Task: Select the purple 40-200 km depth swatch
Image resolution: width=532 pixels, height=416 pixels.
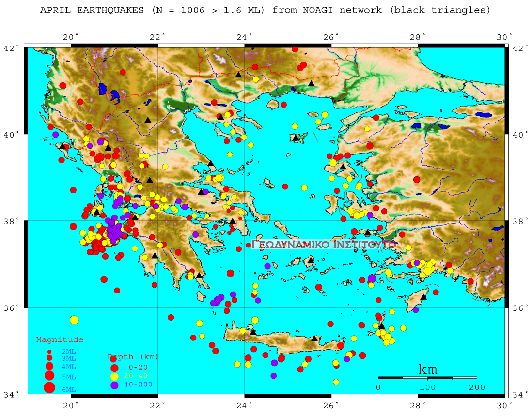Action: pyautogui.click(x=114, y=385)
